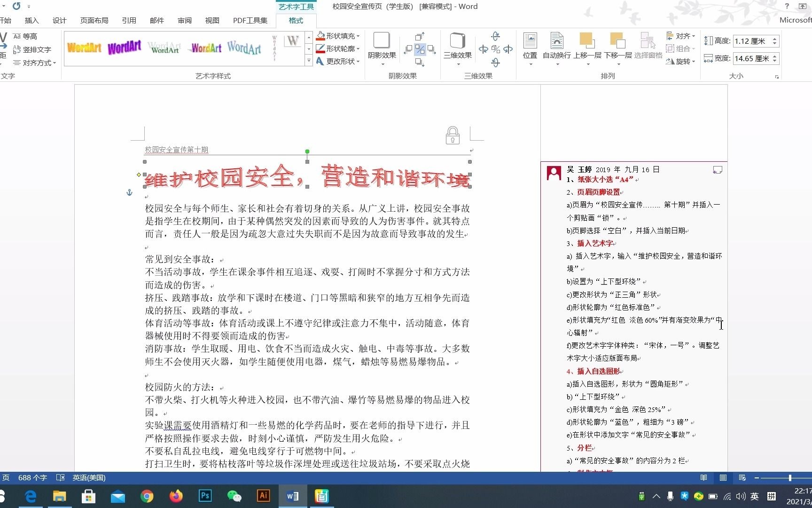Select the 格式 Format tab
Viewport: 812px width, 508px height.
tap(296, 20)
